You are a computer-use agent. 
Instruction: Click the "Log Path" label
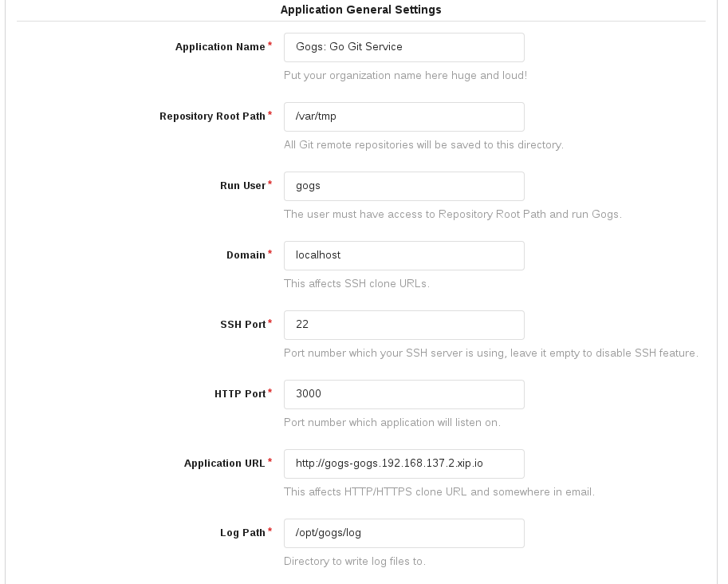pos(242,533)
